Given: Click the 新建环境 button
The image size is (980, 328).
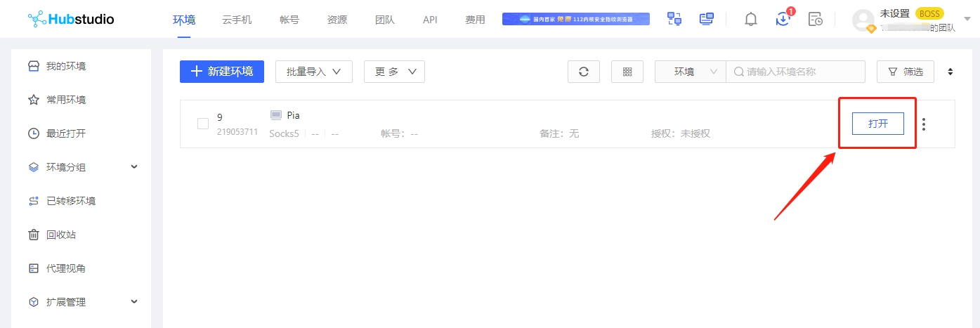Looking at the screenshot, I should coord(222,72).
